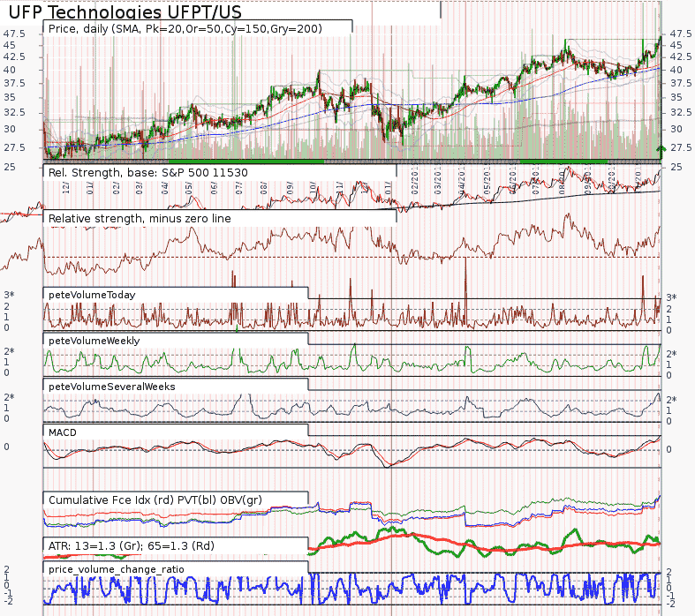
Task: Click the 2* value left of peteVolumeWeekly
Action: point(10,351)
